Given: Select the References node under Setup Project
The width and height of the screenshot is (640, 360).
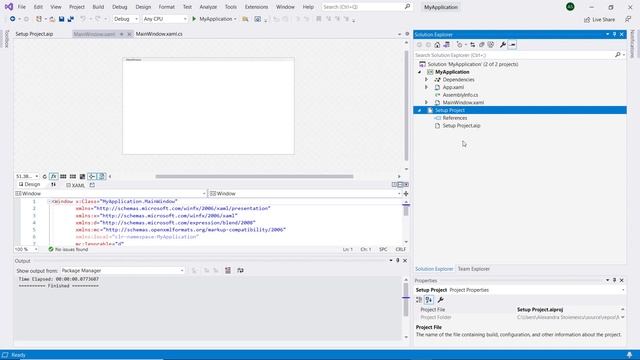Looking at the screenshot, I should (455, 118).
